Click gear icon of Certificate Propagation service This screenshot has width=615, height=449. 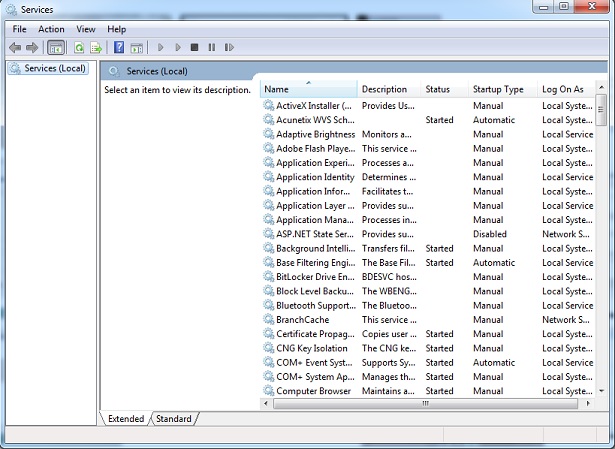pyautogui.click(x=268, y=334)
